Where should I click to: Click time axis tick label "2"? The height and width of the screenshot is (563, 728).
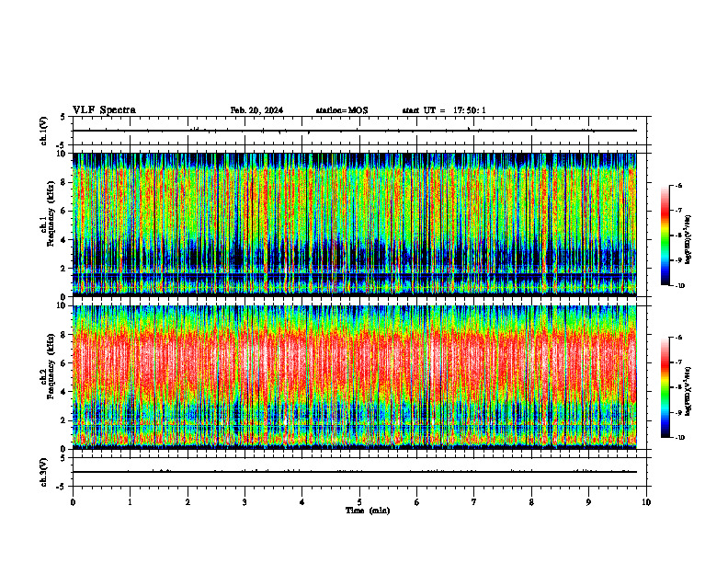[x=188, y=502]
